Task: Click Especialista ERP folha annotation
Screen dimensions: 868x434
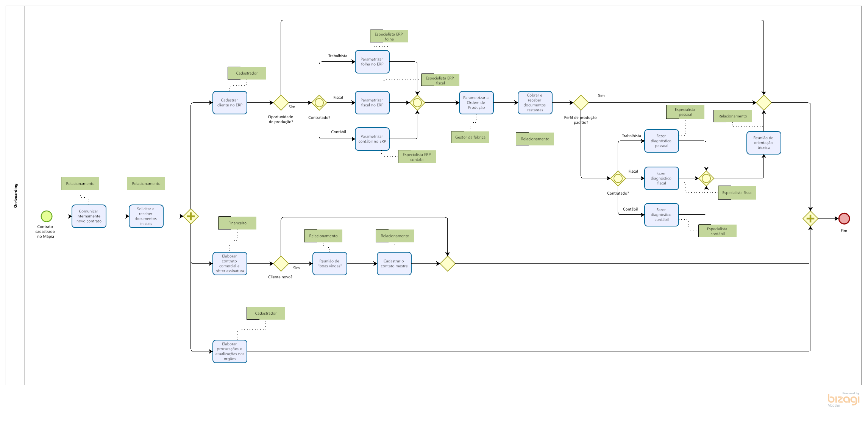Action: (389, 36)
